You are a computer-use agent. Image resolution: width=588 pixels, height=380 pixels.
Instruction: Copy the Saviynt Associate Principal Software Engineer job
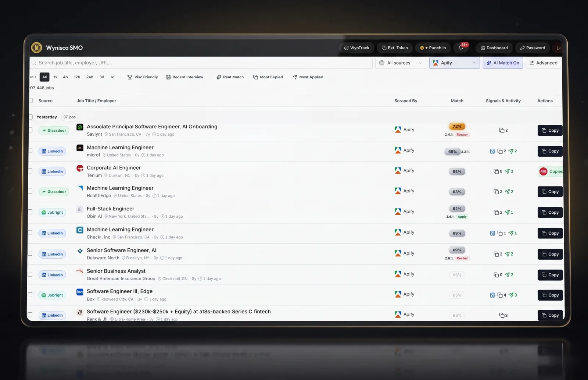click(x=550, y=131)
